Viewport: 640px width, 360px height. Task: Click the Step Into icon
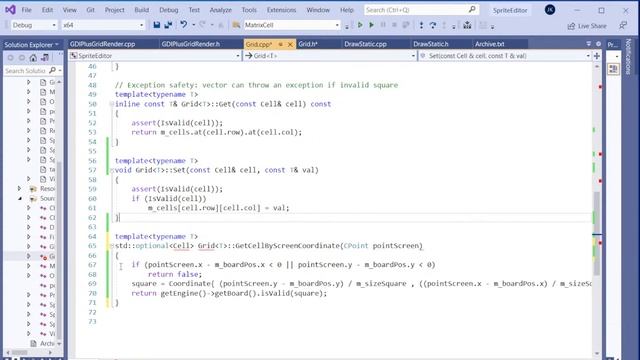(x=421, y=25)
